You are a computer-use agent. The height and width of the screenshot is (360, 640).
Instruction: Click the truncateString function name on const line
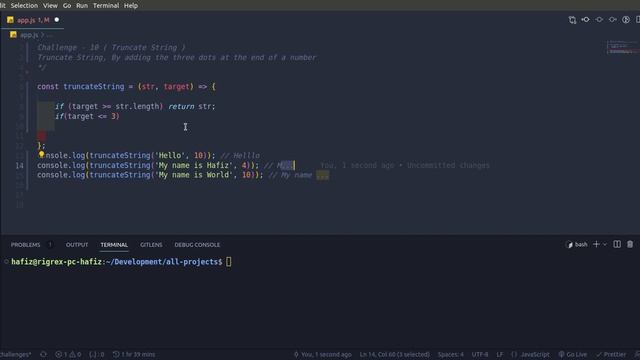[94, 87]
